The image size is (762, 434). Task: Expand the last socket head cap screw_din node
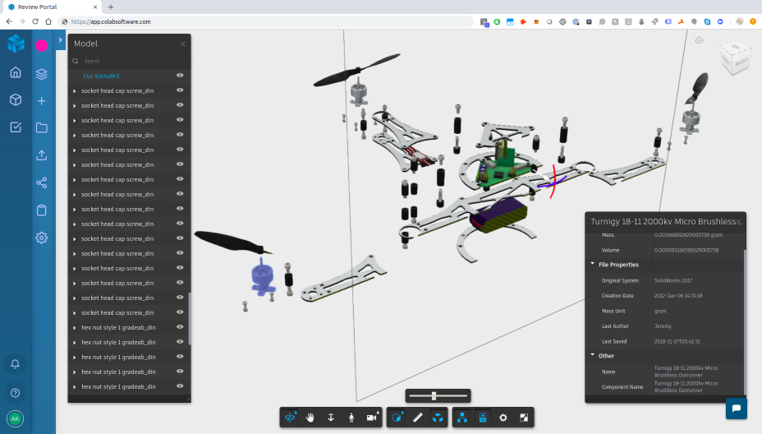coord(74,313)
